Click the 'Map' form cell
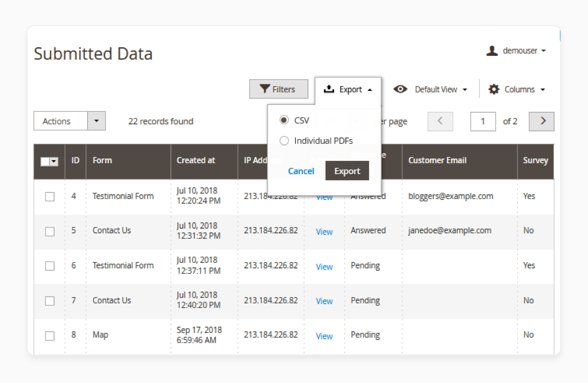Screen dimensions: 588x383 click(100, 335)
